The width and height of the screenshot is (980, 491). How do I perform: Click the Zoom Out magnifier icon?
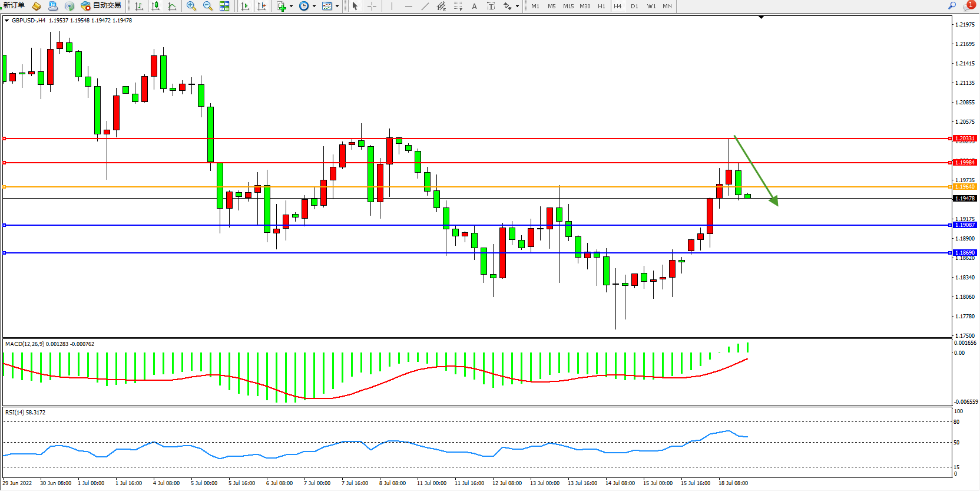click(207, 6)
